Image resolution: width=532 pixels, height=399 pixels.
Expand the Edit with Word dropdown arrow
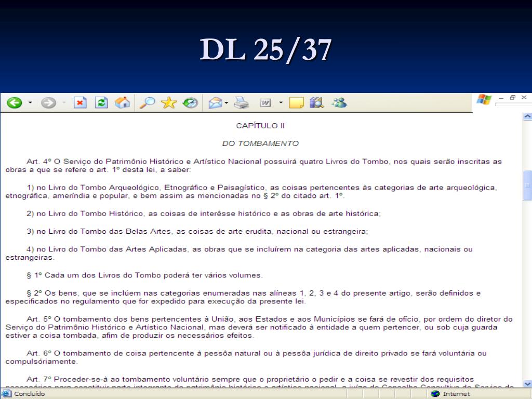281,102
